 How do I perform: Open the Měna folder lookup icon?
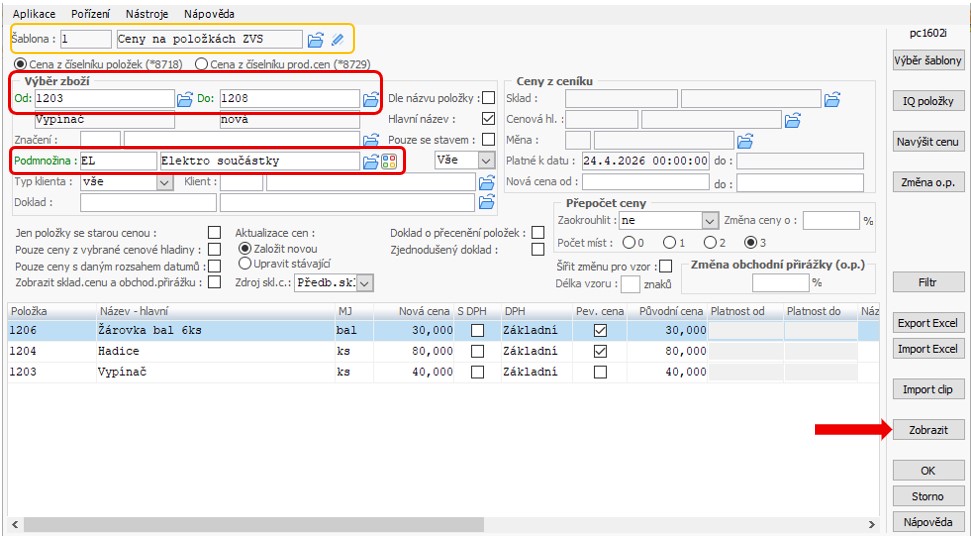click(x=743, y=141)
